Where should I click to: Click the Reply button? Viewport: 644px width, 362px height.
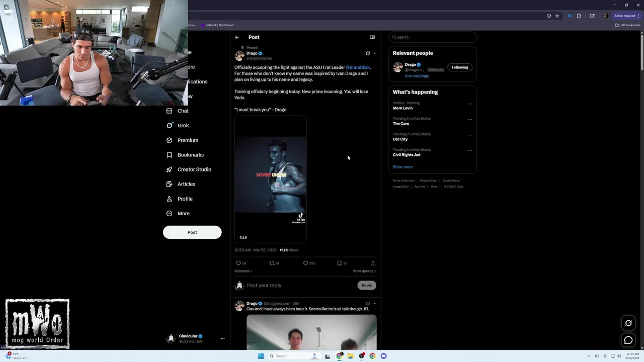(x=367, y=286)
